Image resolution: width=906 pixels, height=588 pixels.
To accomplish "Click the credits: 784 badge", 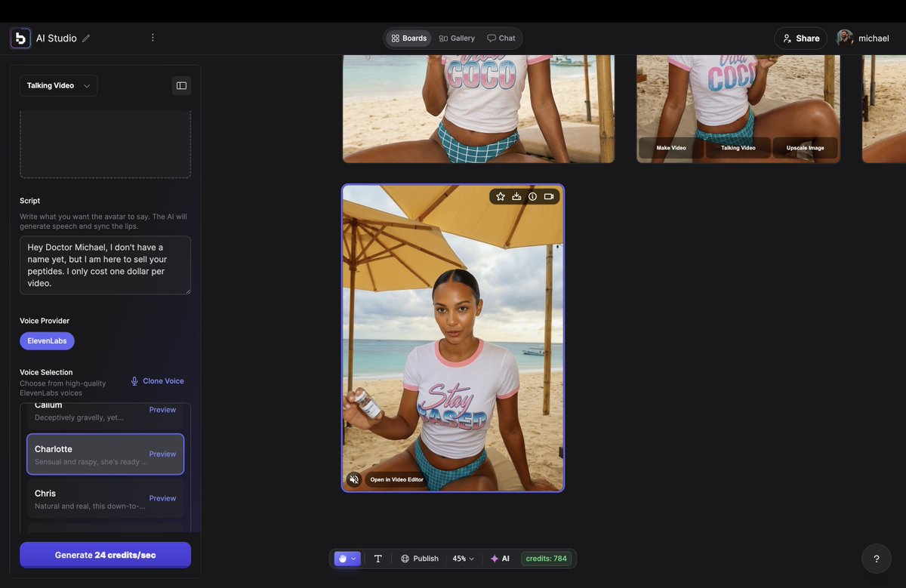I will 547,559.
